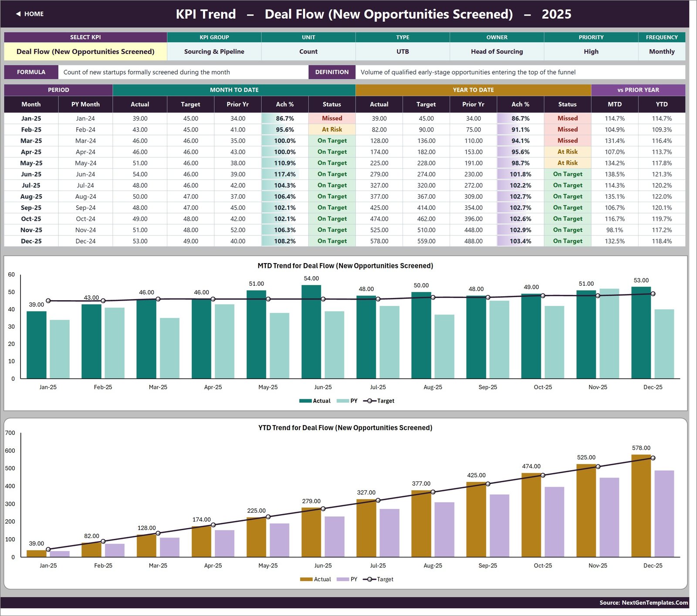Click the Jan-25 target marker in MTD chart
This screenshot has width=697, height=616.
[x=48, y=301]
